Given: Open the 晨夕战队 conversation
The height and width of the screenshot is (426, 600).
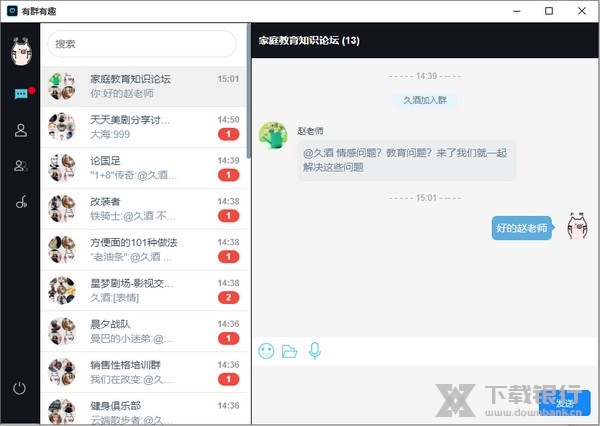Looking at the screenshot, I should [144, 332].
